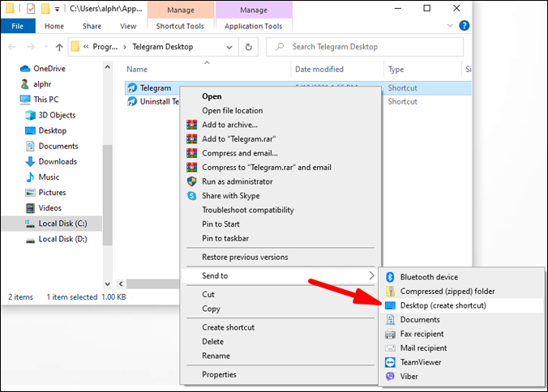Click the Refresh button beside address bar

click(x=249, y=47)
